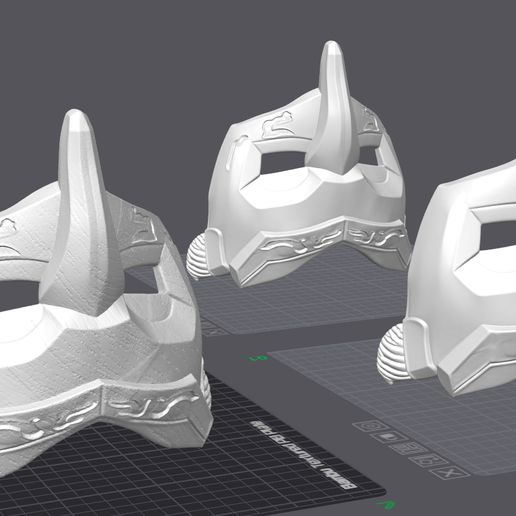Select the ribbed support under the center mask

point(197,256)
